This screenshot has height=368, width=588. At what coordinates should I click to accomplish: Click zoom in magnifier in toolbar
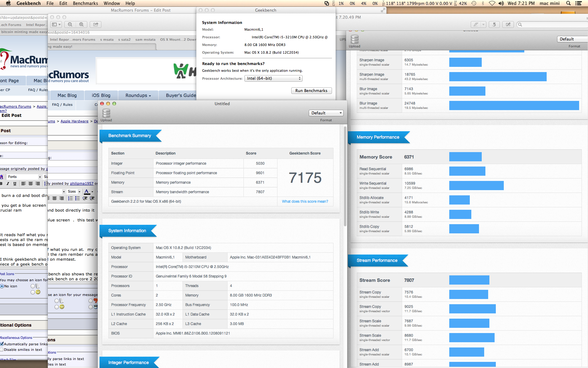pyautogui.click(x=81, y=25)
